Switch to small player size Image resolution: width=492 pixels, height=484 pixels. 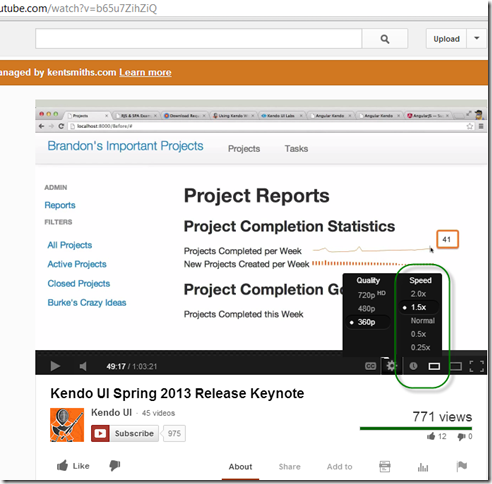click(x=434, y=366)
